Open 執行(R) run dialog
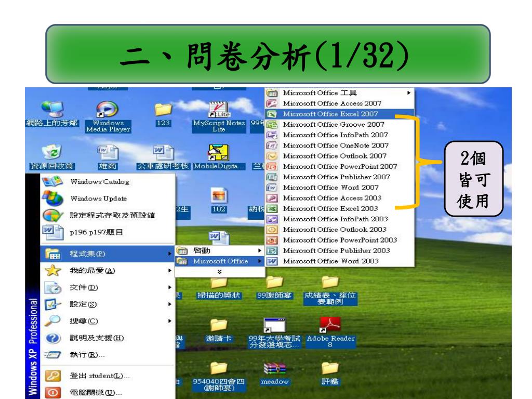 tap(108, 354)
